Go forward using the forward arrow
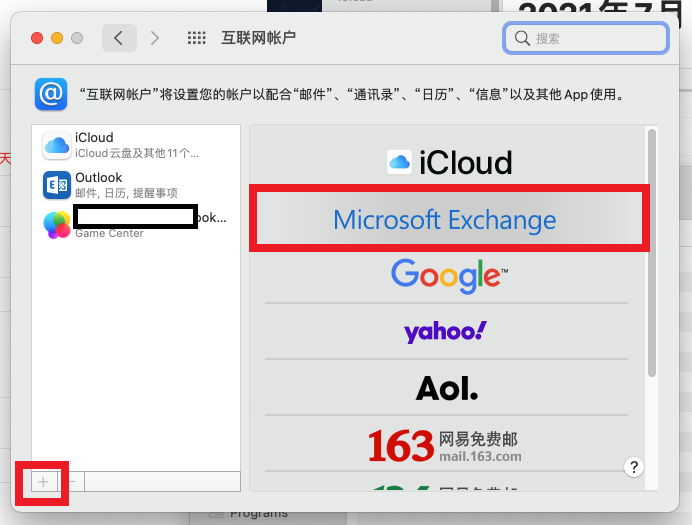692x525 pixels. pos(154,38)
